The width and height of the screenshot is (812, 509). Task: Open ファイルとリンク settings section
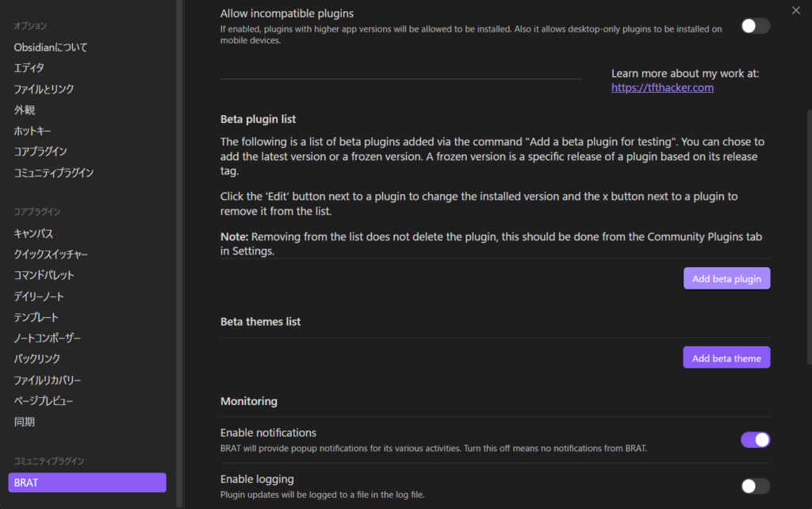[44, 90]
